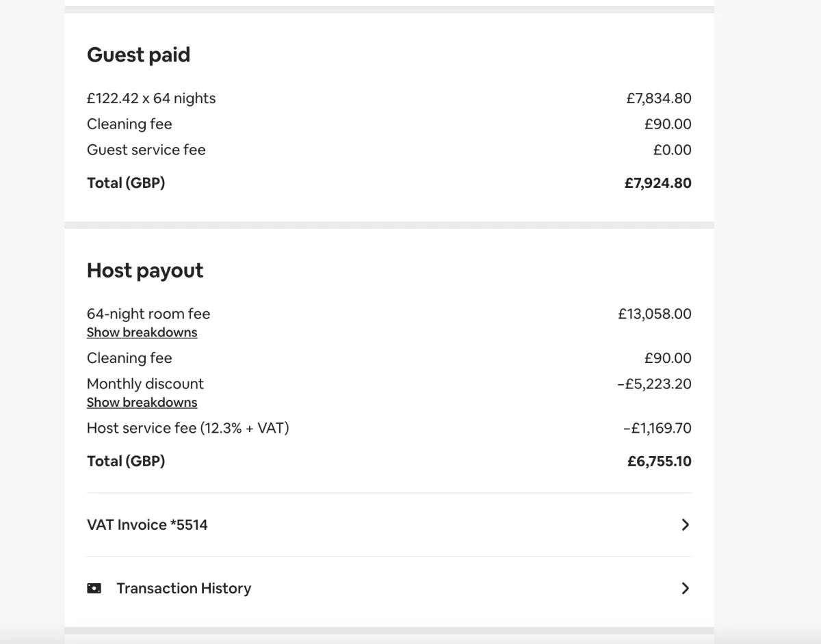Viewport: 821px width, 644px height.
Task: Click the -£1,169.70 service fee amount
Action: coord(657,429)
